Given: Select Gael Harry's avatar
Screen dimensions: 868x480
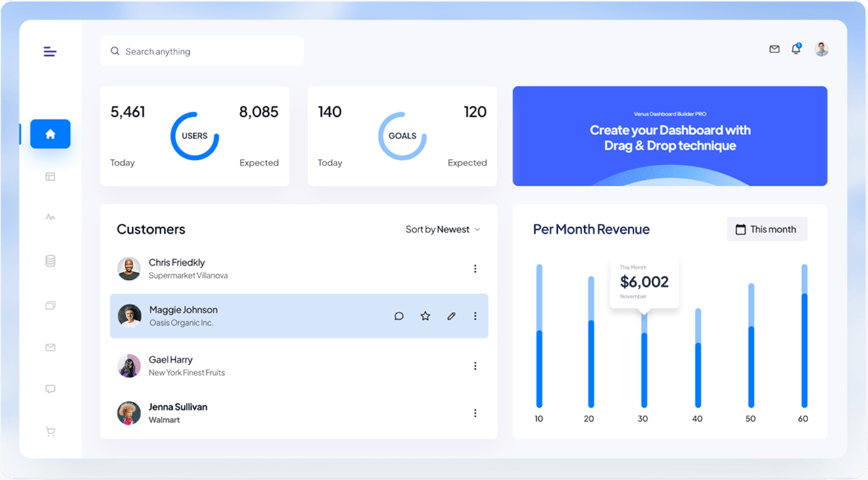Looking at the screenshot, I should 129,366.
